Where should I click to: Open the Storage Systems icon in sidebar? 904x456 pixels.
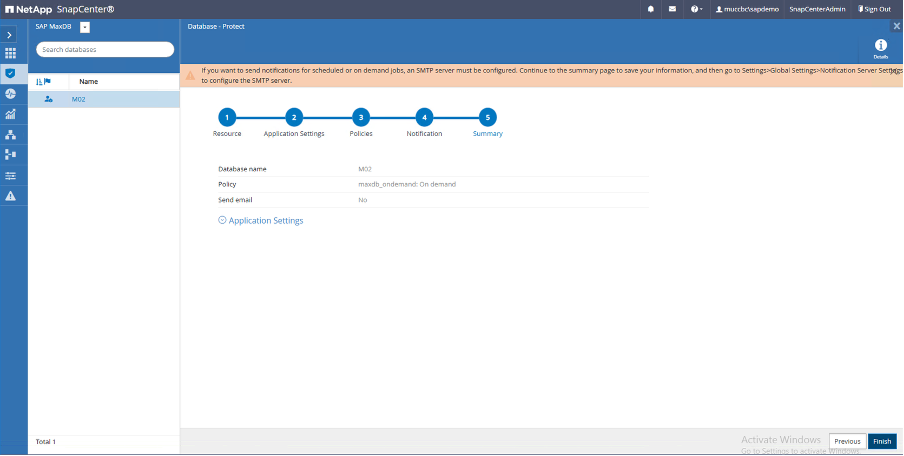pos(10,154)
